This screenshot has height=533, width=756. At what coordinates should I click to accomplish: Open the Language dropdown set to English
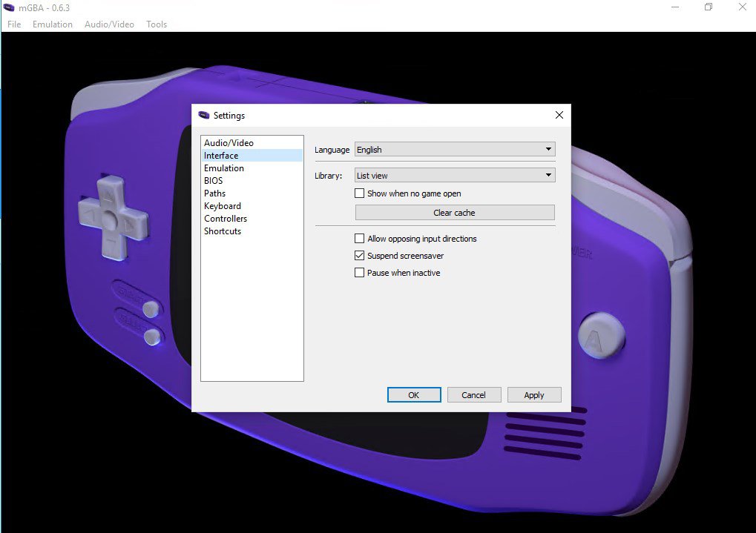pyautogui.click(x=455, y=150)
